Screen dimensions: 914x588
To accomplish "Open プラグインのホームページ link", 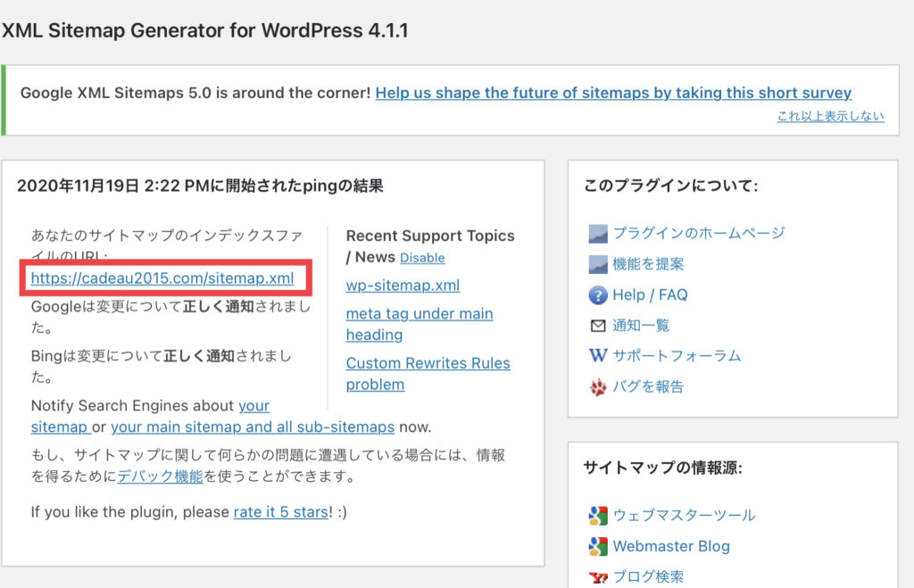I will point(698,233).
